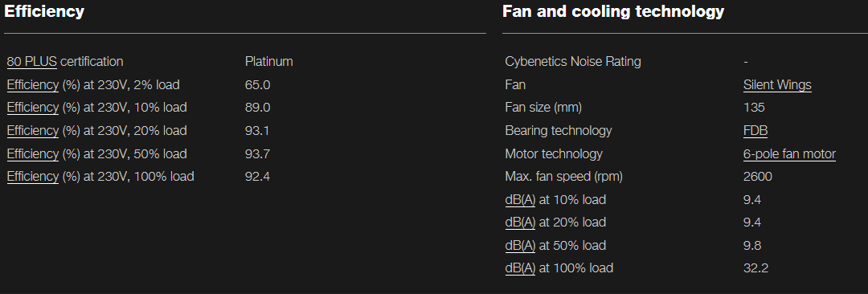Click the 2600 max fan speed value
This screenshot has width=868, height=294.
coord(758,177)
